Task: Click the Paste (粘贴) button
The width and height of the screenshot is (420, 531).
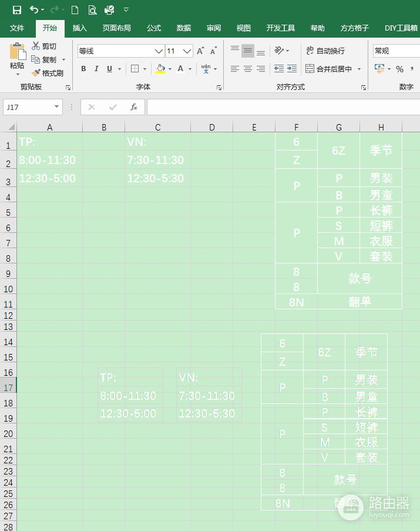Action: (x=17, y=58)
